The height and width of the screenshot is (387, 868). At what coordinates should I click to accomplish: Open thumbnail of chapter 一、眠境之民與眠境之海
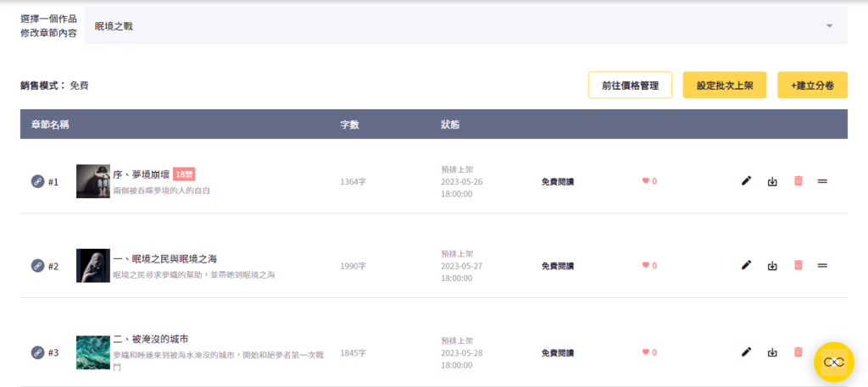(93, 266)
